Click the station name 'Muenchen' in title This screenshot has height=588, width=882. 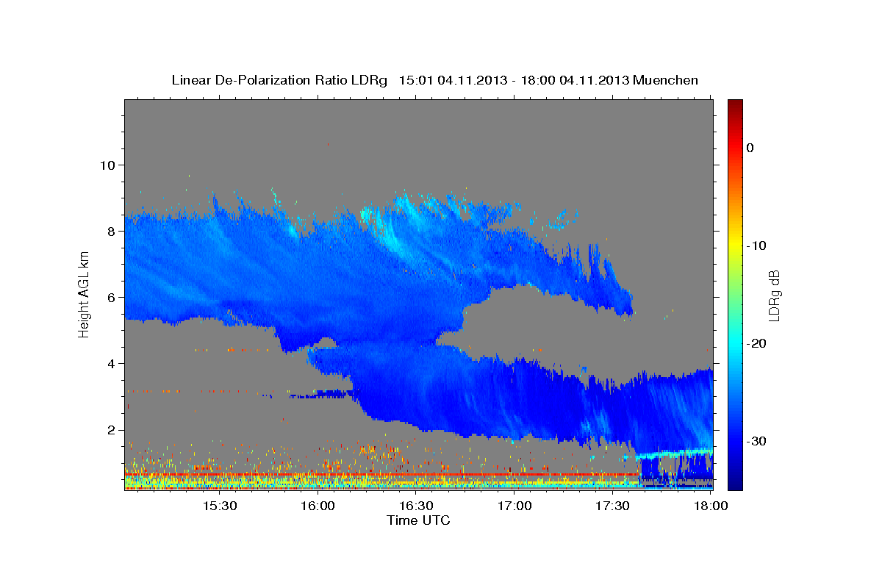[x=667, y=79]
